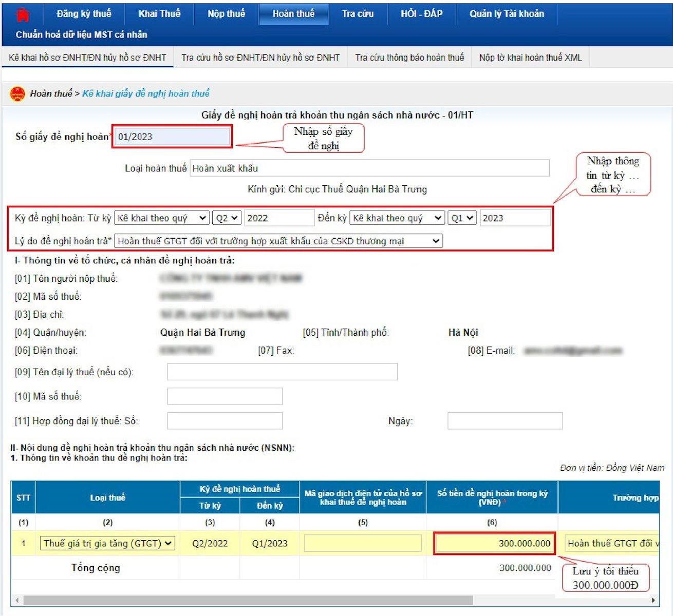The height and width of the screenshot is (616, 673).
Task: Click the Số giấy đề nghị hoàn input field
Action: tap(172, 137)
